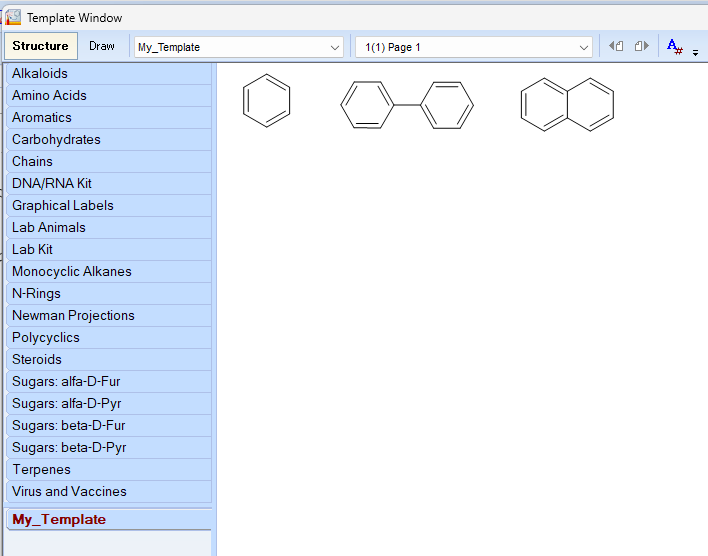Image resolution: width=708 pixels, height=556 pixels.
Task: Open the toolbar overflow options arrow
Action: point(695,53)
